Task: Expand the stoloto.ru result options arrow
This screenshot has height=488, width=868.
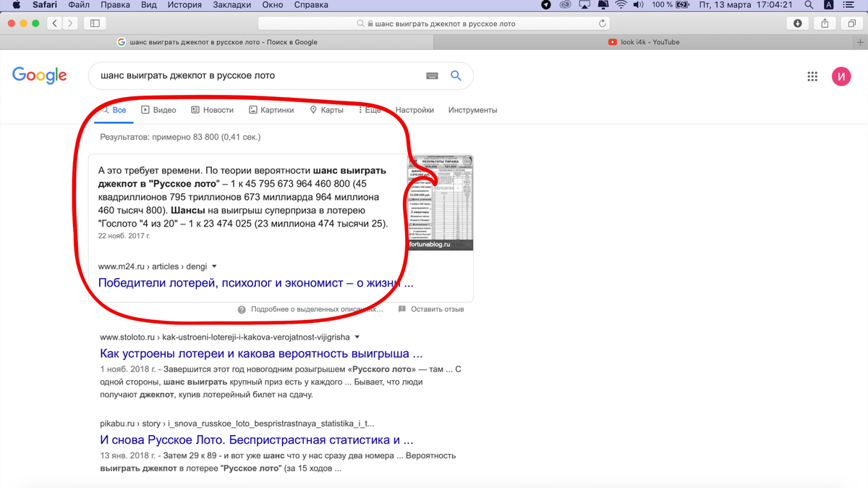Action: [357, 337]
